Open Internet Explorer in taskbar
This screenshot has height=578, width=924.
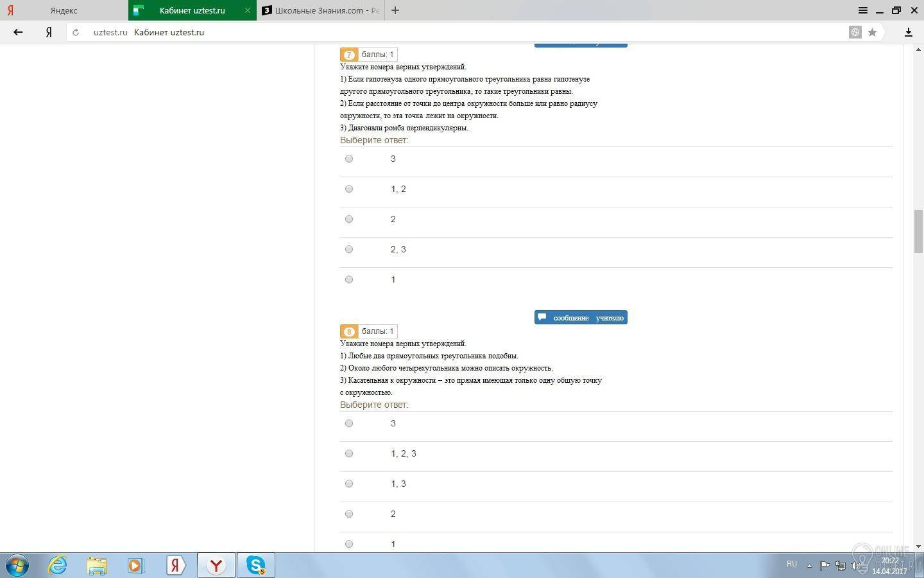[x=58, y=565]
